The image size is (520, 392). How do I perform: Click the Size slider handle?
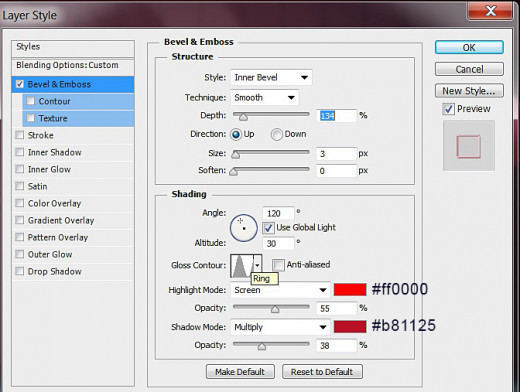coord(236,155)
